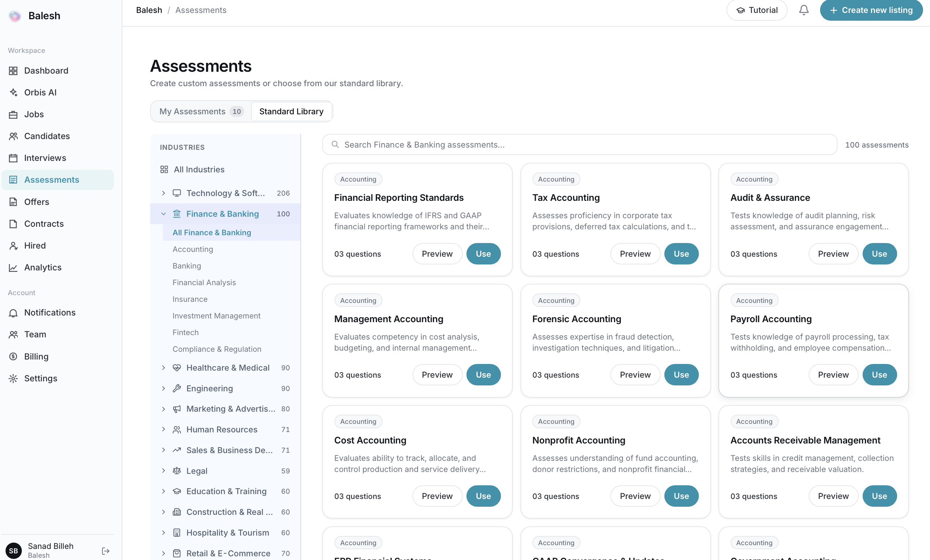Click the Hired person-check icon
The image size is (930, 560).
[13, 246]
